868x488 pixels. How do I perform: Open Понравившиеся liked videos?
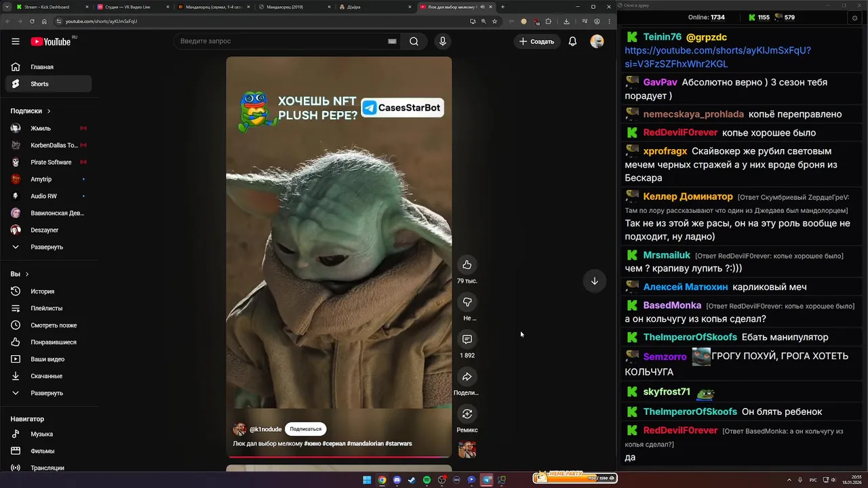(x=47, y=342)
